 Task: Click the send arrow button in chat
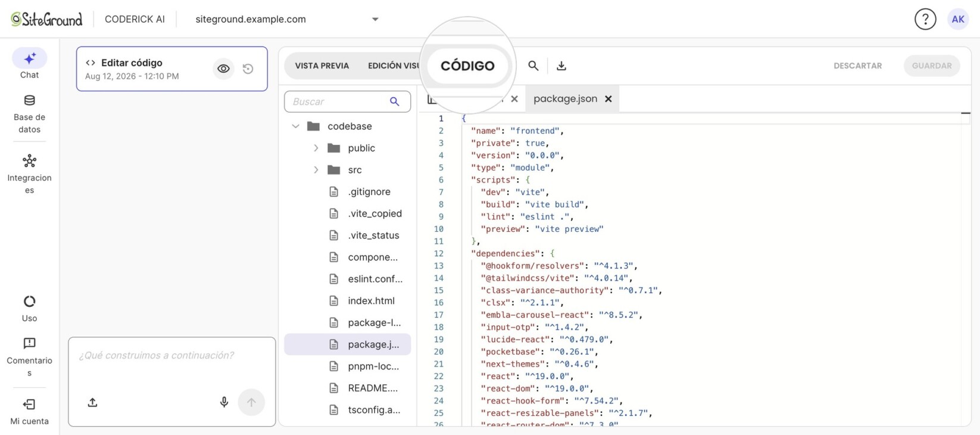251,403
